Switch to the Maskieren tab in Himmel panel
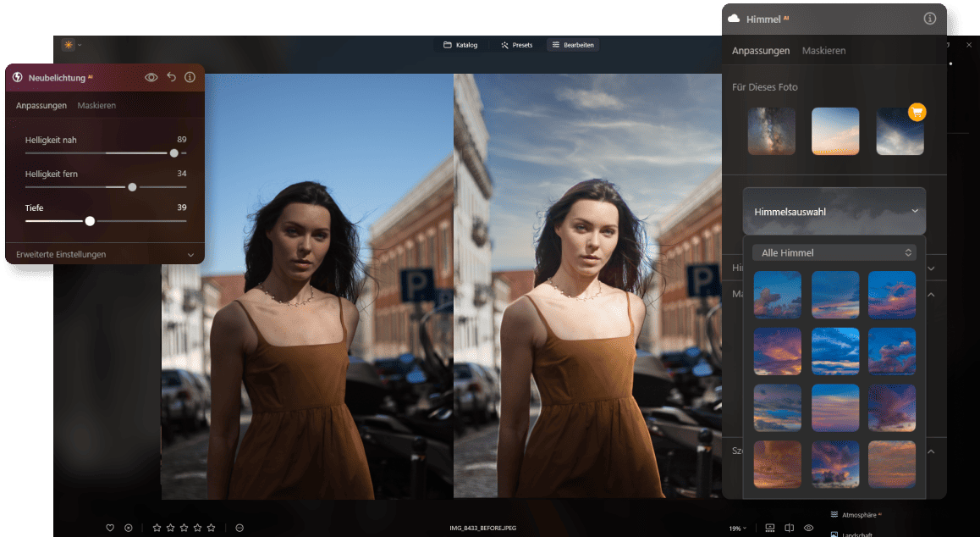Screen dimensions: 980x537 [823, 51]
